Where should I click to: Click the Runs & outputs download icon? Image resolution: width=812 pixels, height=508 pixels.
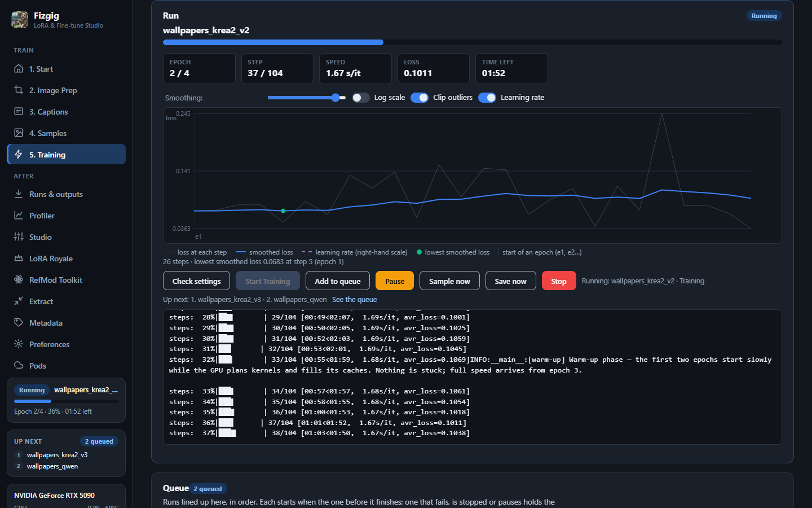[x=19, y=194]
